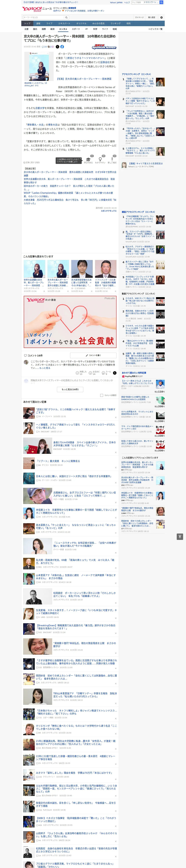Image resolution: width=186 pixels, height=868 pixels.
Task: Select the みんなの意見 tab
Action: point(98,23)
